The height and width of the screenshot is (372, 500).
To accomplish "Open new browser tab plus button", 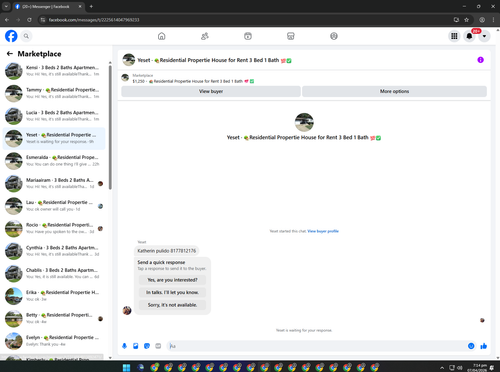I will (91, 6).
